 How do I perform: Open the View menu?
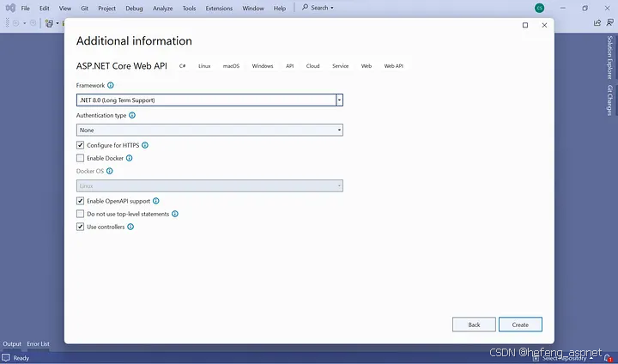(65, 8)
